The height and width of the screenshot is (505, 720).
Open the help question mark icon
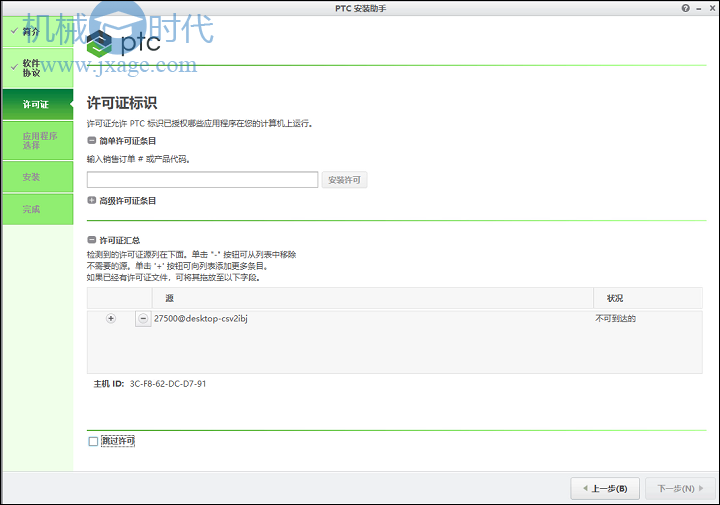pyautogui.click(x=686, y=8)
